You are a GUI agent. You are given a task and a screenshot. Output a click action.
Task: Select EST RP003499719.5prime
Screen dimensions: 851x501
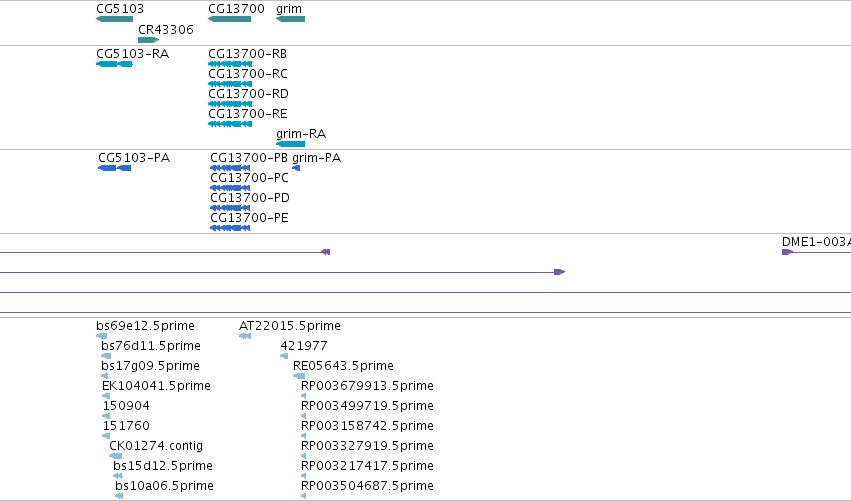(367, 407)
